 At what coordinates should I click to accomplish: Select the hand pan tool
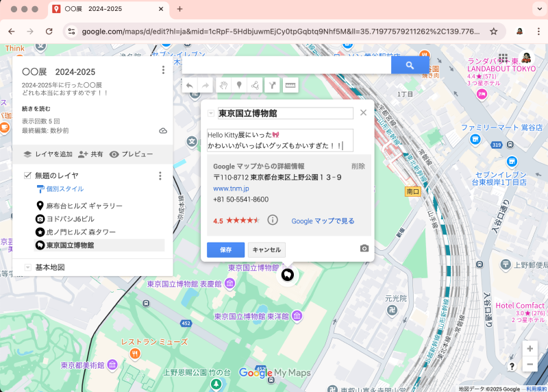(224, 85)
